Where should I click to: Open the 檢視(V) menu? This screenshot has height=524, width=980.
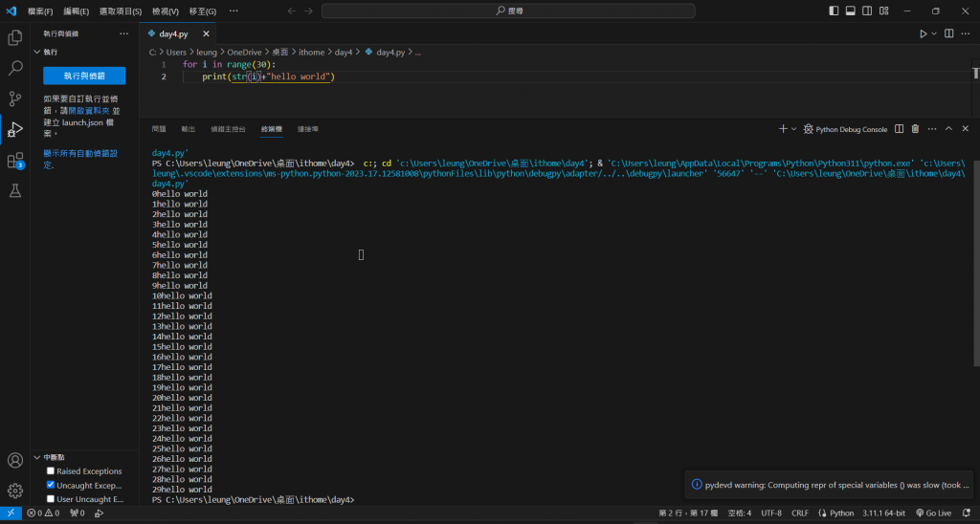click(x=166, y=11)
